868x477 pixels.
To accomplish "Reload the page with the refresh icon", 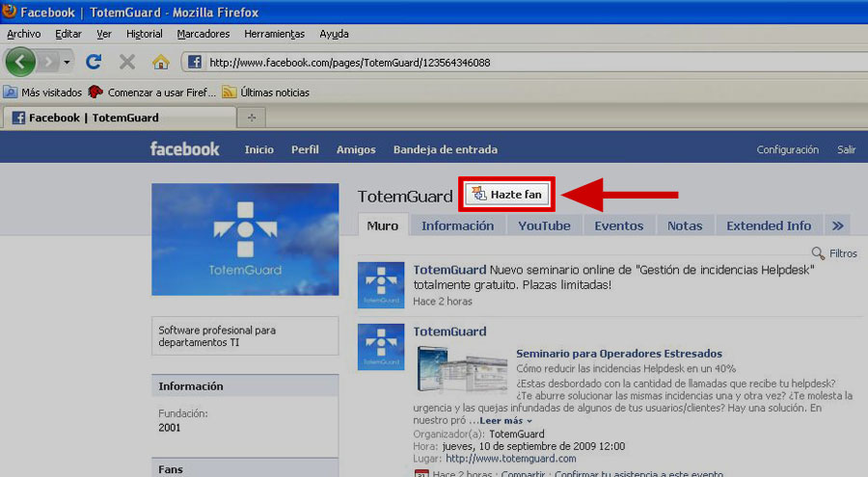I will tap(94, 62).
